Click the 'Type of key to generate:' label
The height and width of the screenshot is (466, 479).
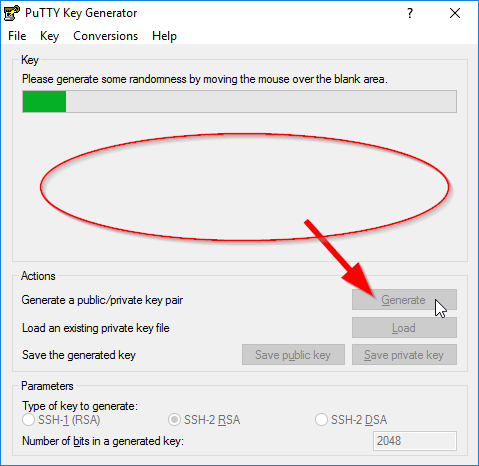click(80, 406)
